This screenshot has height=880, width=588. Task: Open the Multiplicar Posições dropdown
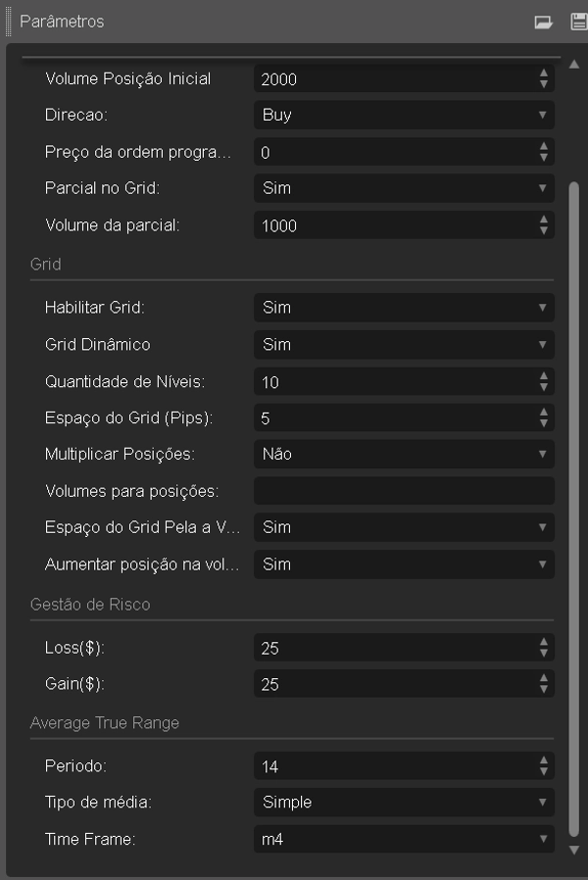pyautogui.click(x=404, y=454)
